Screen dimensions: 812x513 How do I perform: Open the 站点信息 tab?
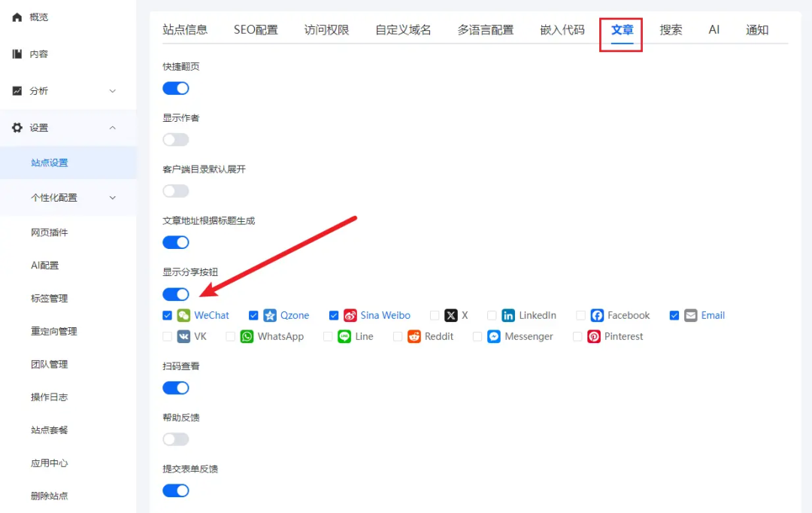pos(185,29)
